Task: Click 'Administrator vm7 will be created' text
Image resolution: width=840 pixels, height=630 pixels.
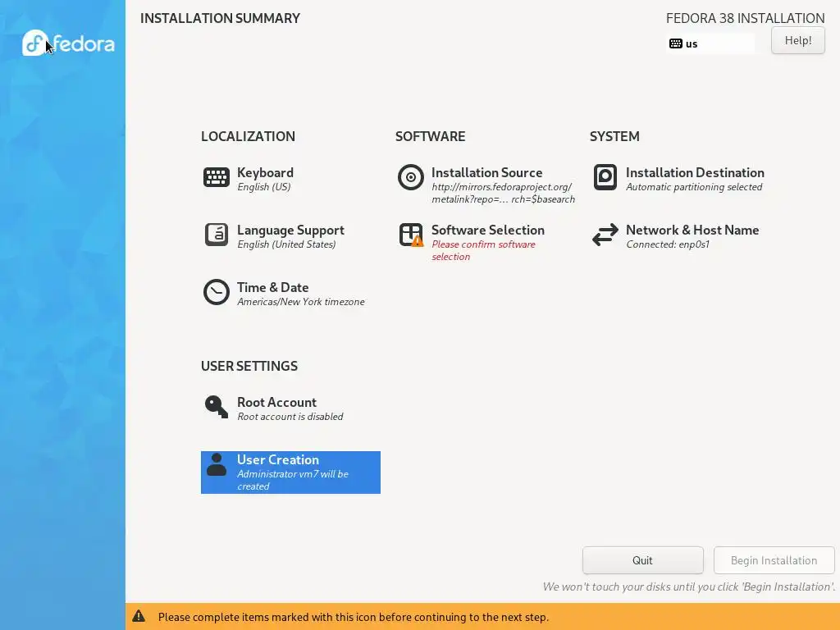Action: coord(293,480)
